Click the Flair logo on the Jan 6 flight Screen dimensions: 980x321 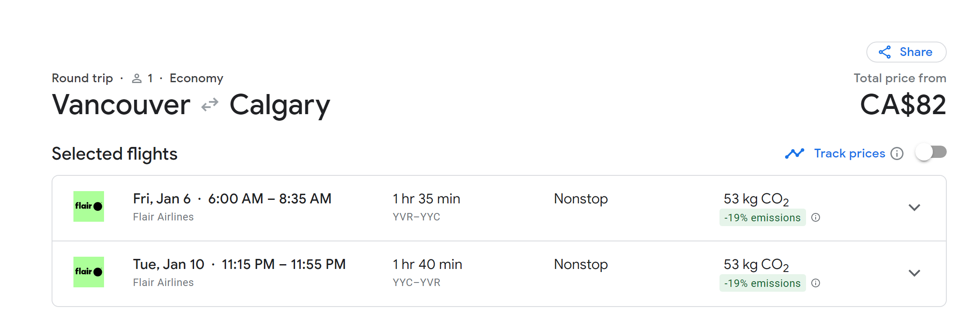(89, 206)
